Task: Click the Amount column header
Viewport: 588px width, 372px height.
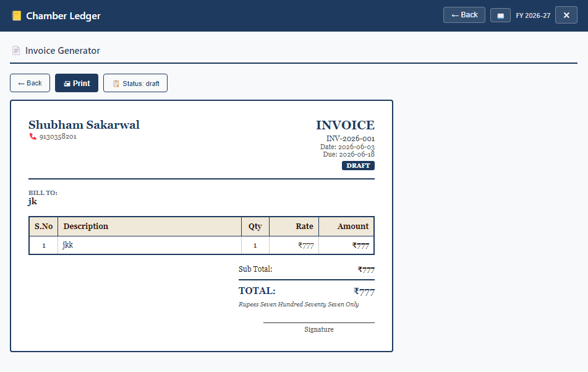Action: (x=346, y=227)
